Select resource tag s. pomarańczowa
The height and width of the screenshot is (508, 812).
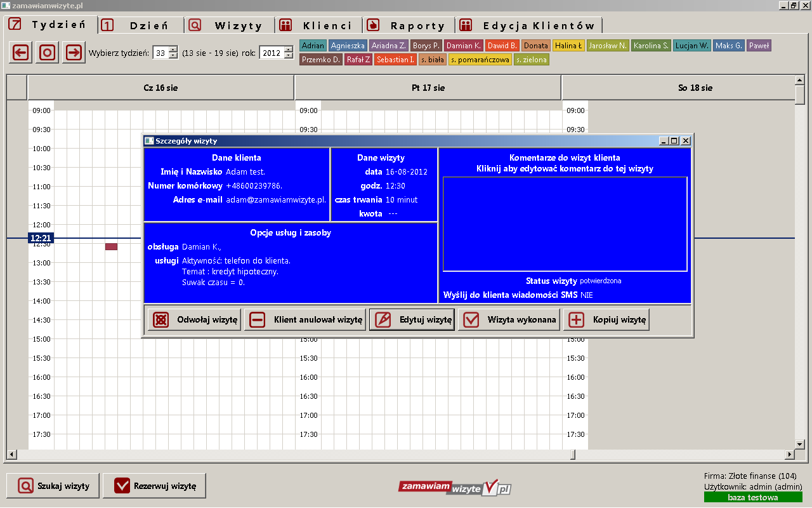[x=480, y=60]
